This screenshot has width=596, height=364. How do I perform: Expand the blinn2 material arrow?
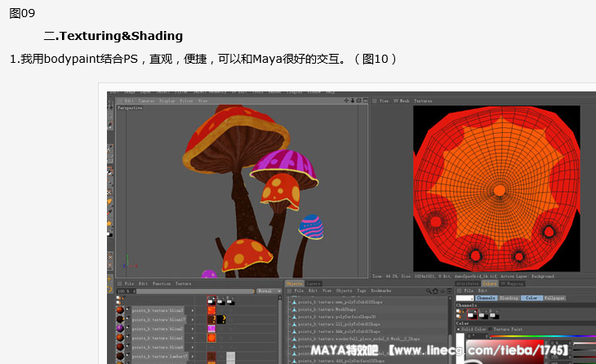tap(193, 329)
